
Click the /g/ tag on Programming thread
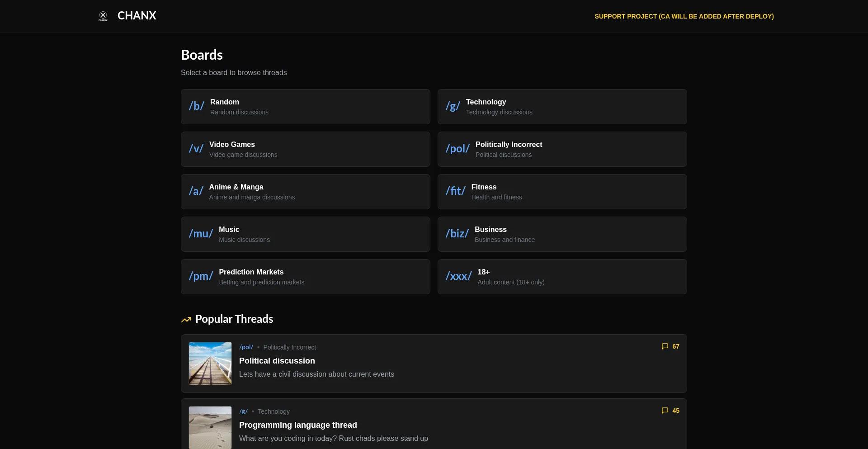(243, 411)
